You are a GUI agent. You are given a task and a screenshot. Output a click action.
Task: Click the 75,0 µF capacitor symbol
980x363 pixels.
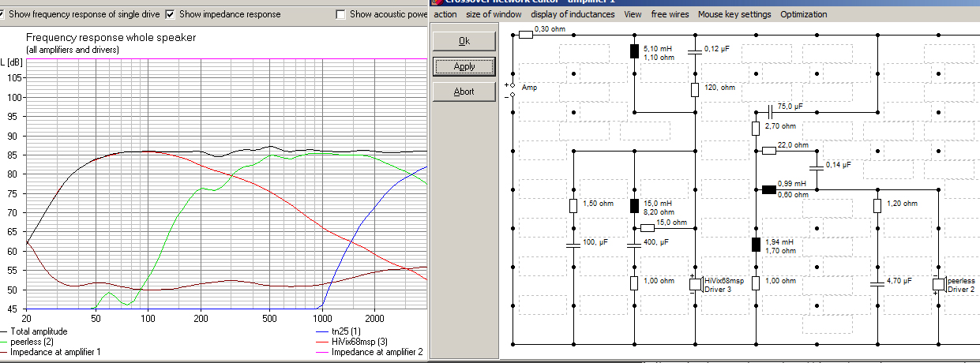point(768,112)
